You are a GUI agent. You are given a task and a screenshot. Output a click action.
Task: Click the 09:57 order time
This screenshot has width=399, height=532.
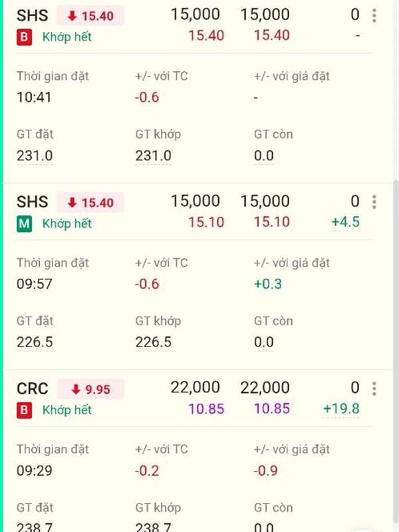[x=35, y=285]
